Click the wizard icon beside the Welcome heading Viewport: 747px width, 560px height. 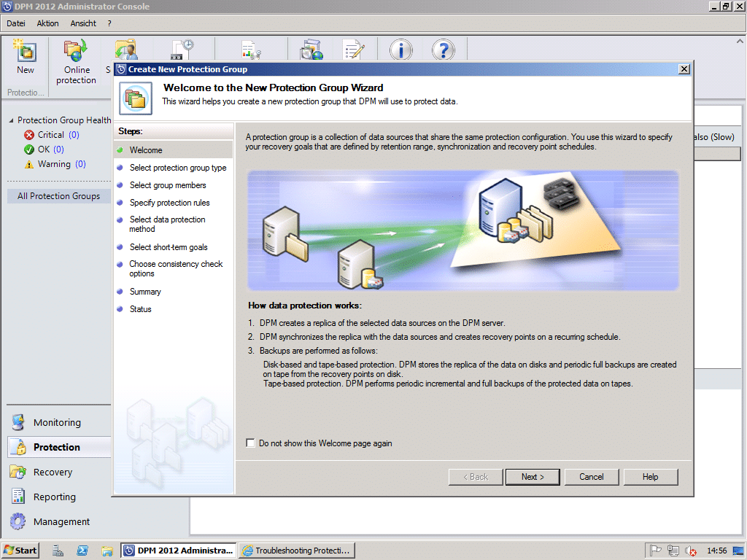tap(136, 98)
